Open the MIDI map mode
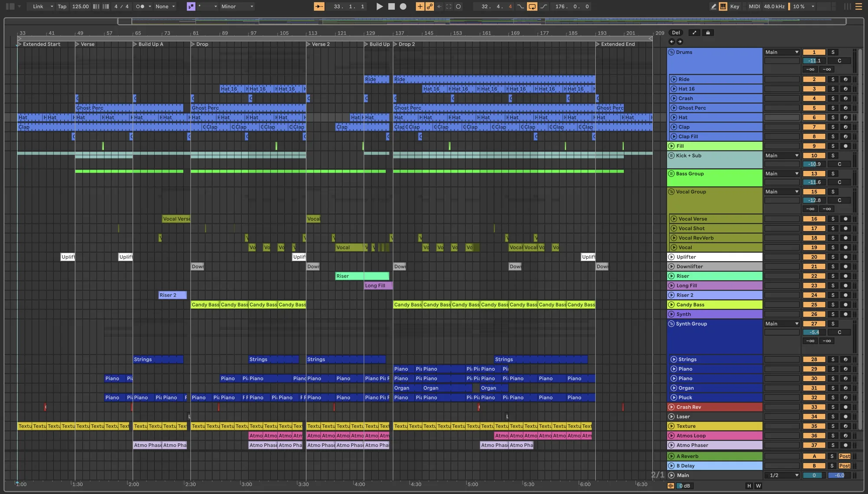This screenshot has height=494, width=868. (x=754, y=7)
